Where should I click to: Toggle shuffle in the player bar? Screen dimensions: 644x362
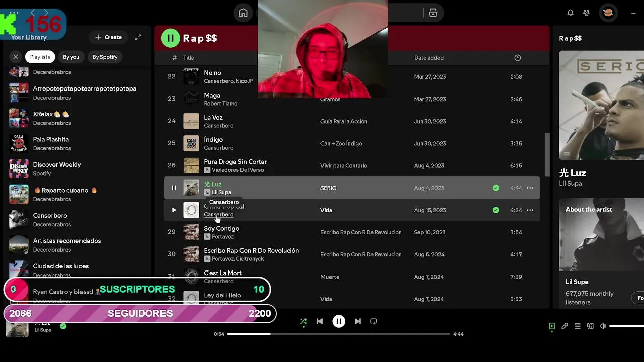[x=303, y=321]
